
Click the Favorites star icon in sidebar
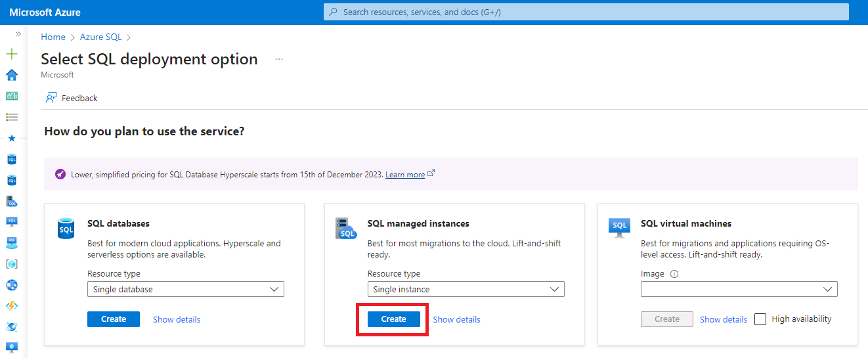click(12, 139)
